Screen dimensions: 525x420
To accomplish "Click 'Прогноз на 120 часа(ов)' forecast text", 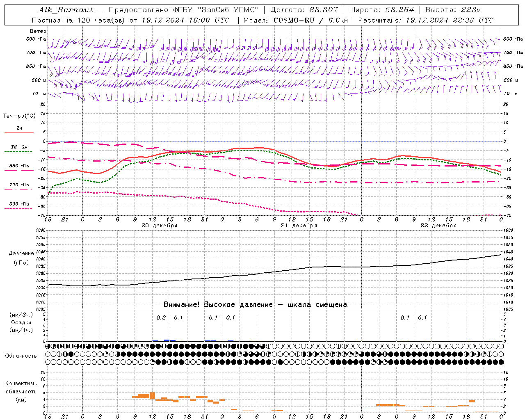I will 79,20.
